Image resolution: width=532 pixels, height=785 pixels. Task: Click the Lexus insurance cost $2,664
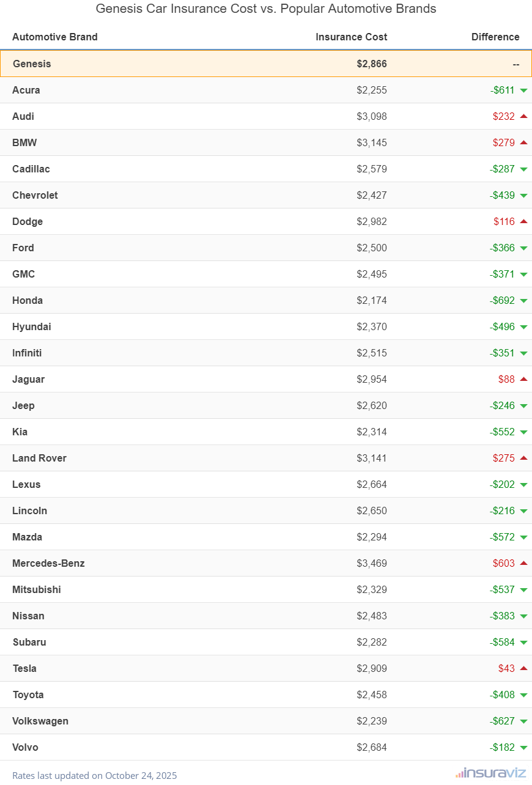[372, 484]
